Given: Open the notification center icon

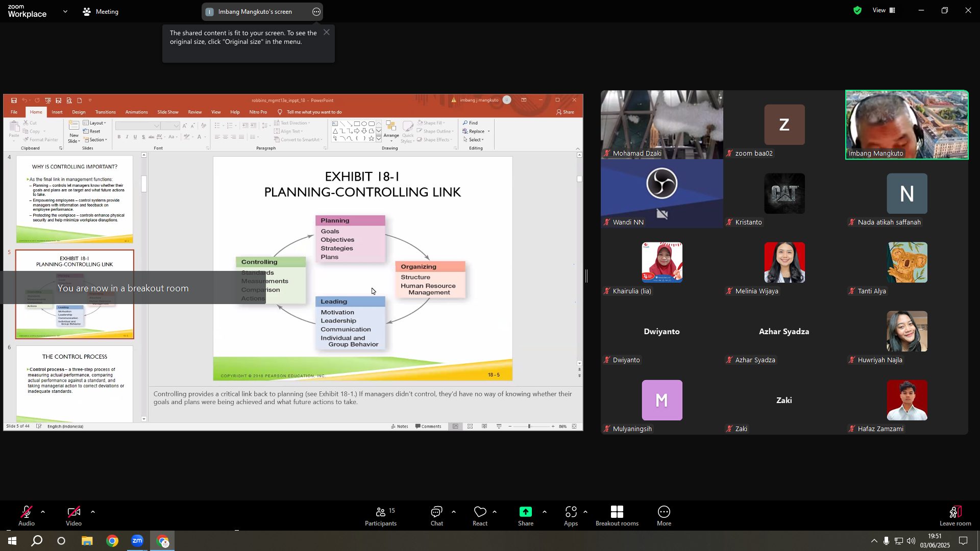Looking at the screenshot, I should 963,541.
